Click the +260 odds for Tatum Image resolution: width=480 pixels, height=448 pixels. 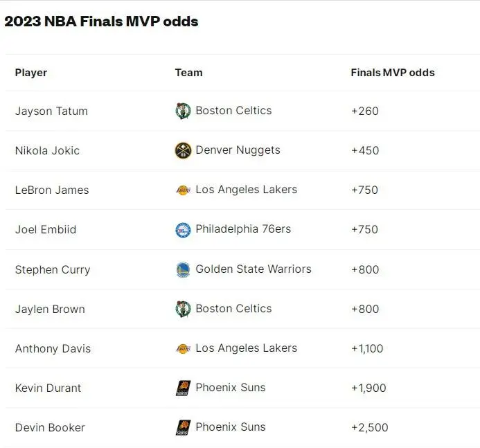pos(364,111)
